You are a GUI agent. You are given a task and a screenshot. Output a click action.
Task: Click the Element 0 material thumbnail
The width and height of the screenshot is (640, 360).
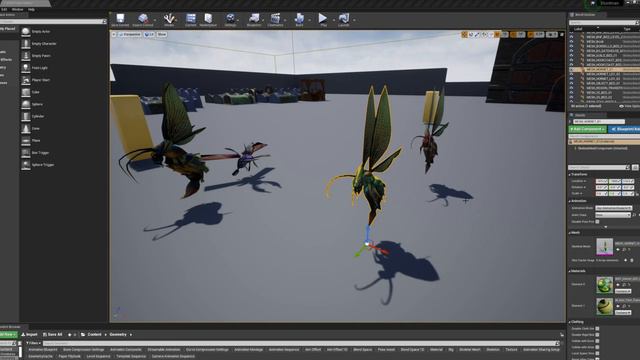pos(604,285)
